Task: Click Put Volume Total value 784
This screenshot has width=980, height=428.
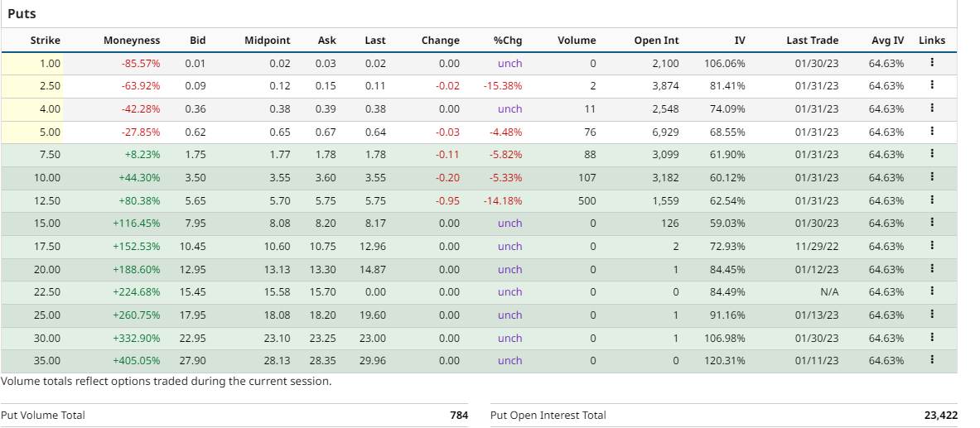Action: click(460, 416)
